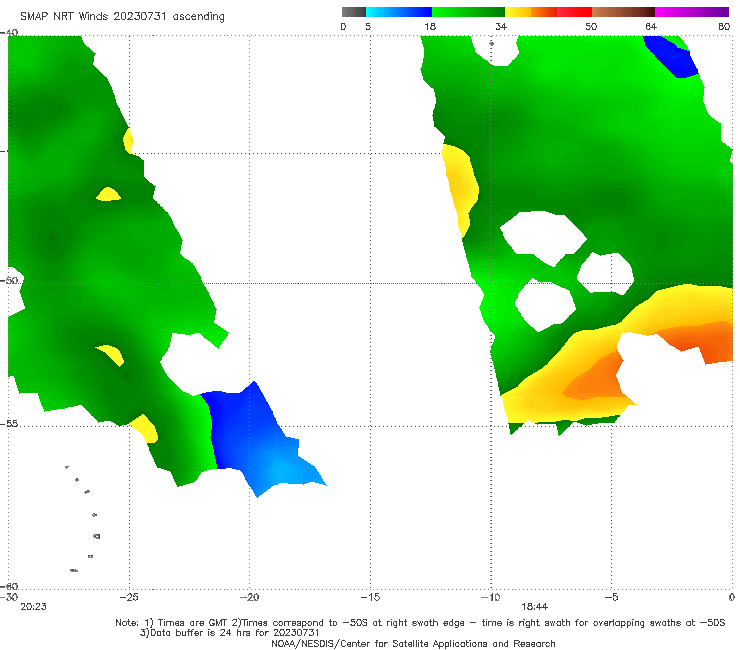Click latitude axis label '-60'
Screen dimensions: 740x650
9,586
